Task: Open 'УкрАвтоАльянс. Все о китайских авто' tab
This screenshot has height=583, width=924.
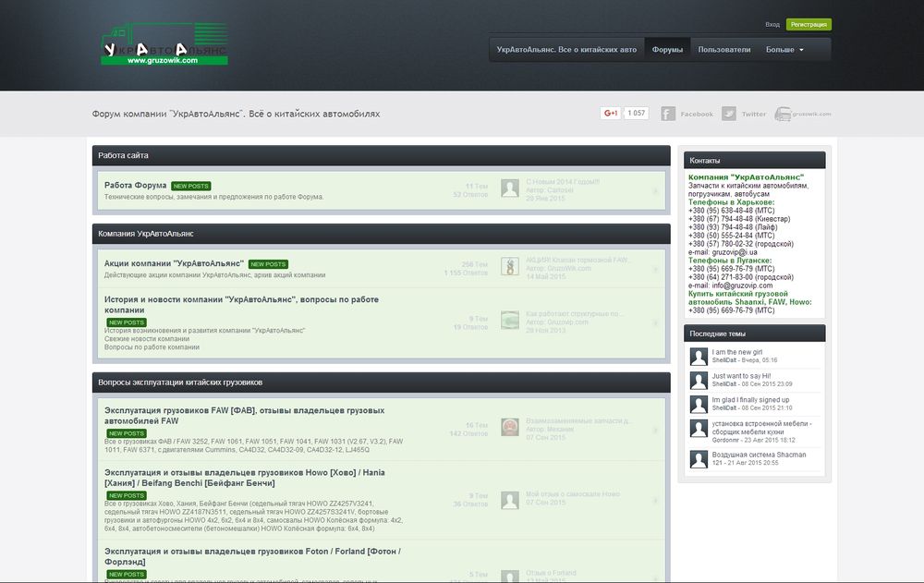Action: point(566,50)
